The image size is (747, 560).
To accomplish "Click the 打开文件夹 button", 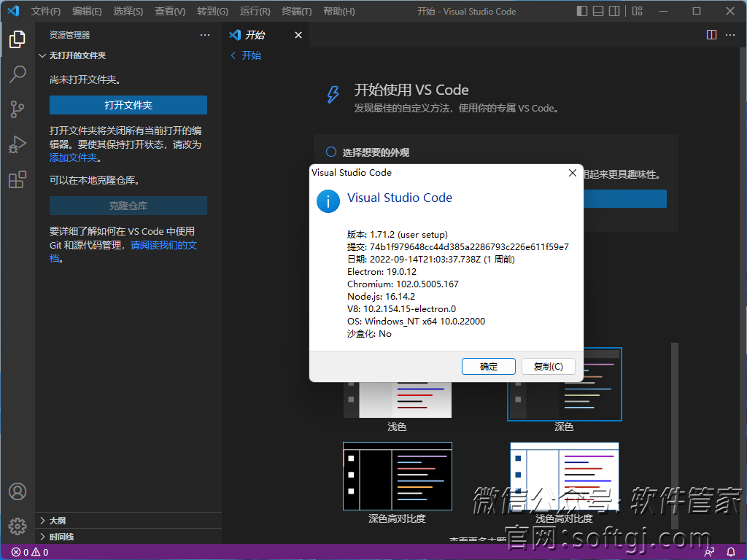I will (x=128, y=105).
